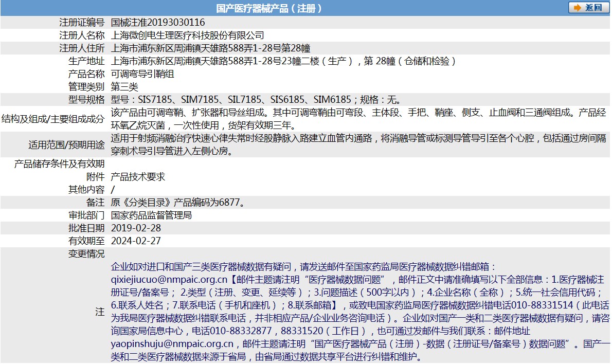The width and height of the screenshot is (612, 364).
Task: Click the 审批部门 label
Action: 86,215
